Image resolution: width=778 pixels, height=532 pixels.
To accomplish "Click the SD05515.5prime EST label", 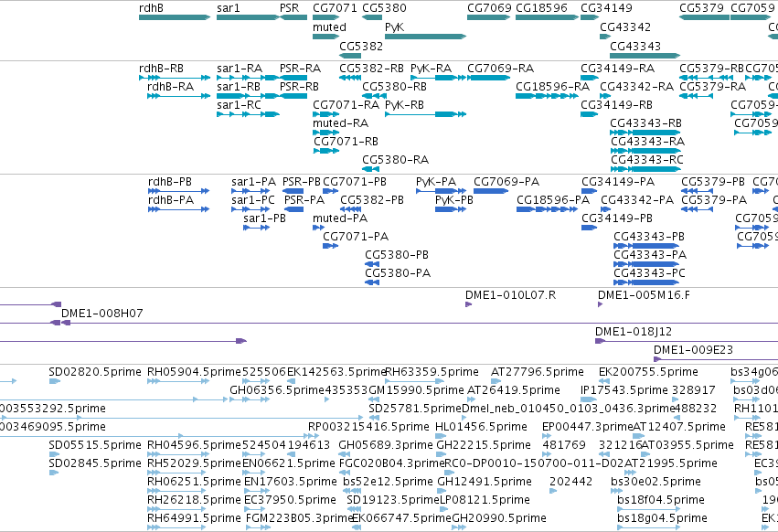I will [x=95, y=445].
